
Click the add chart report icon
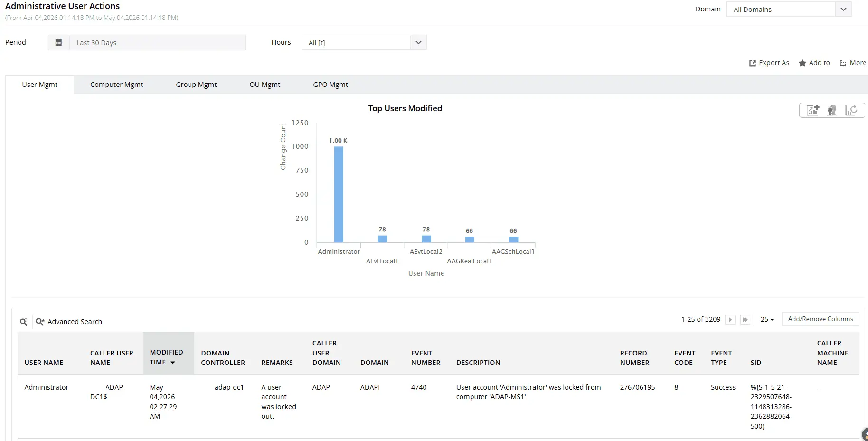[813, 110]
